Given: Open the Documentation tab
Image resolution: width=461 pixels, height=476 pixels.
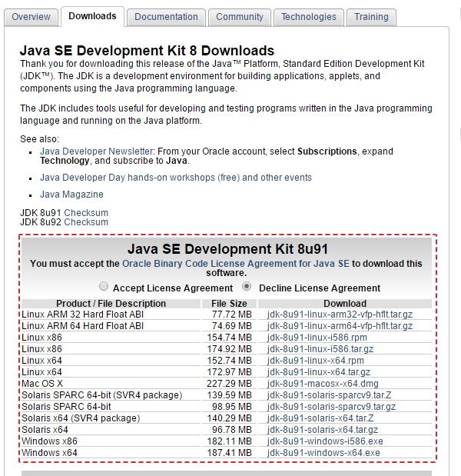Looking at the screenshot, I should (x=166, y=18).
